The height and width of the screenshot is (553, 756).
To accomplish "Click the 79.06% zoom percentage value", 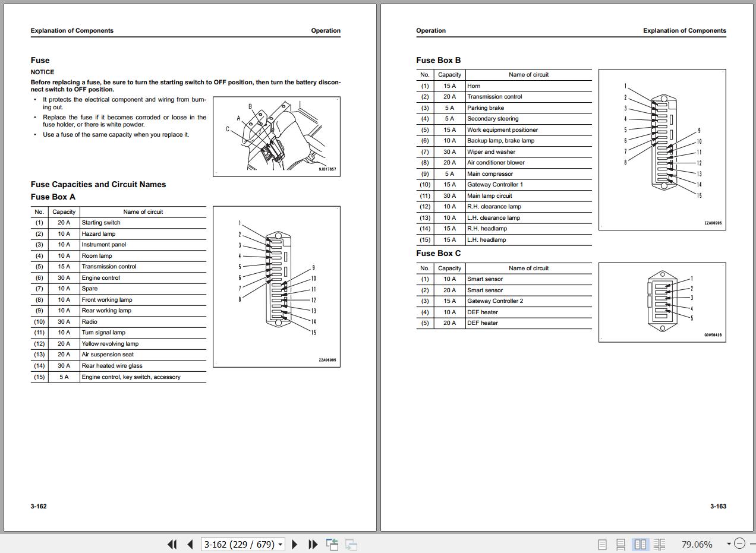I will click(x=697, y=544).
